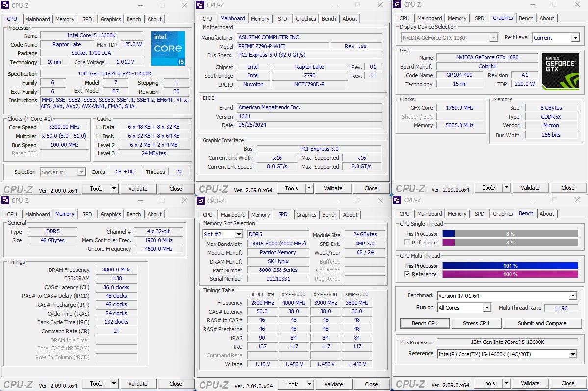
Task: Switch to the CPU tab in the Graphics tab window
Action: [404, 18]
